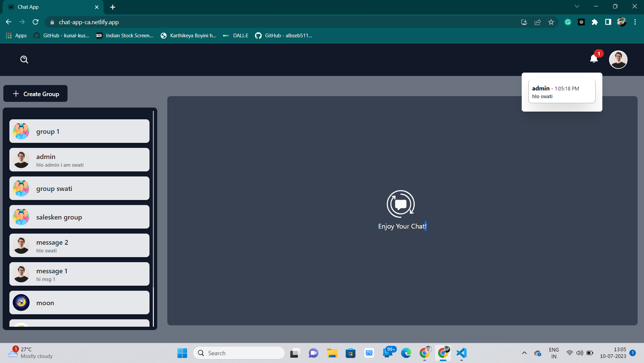644x363 pixels.
Task: Open File Explorer from the taskbar
Action: click(x=332, y=353)
